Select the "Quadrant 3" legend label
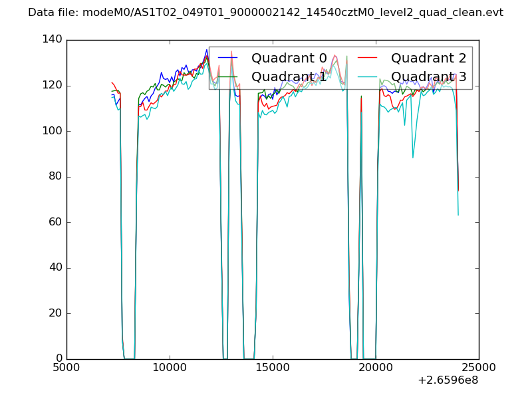This screenshot has width=532, height=399. (x=429, y=77)
